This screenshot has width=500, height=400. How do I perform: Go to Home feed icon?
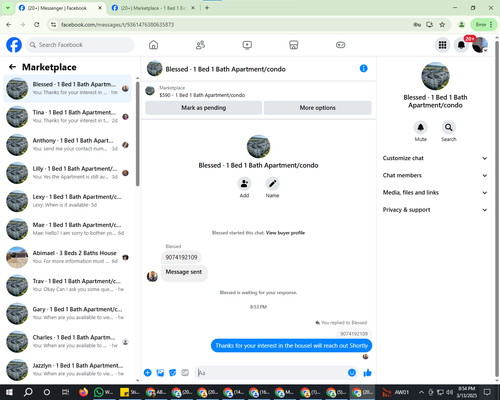(153, 45)
